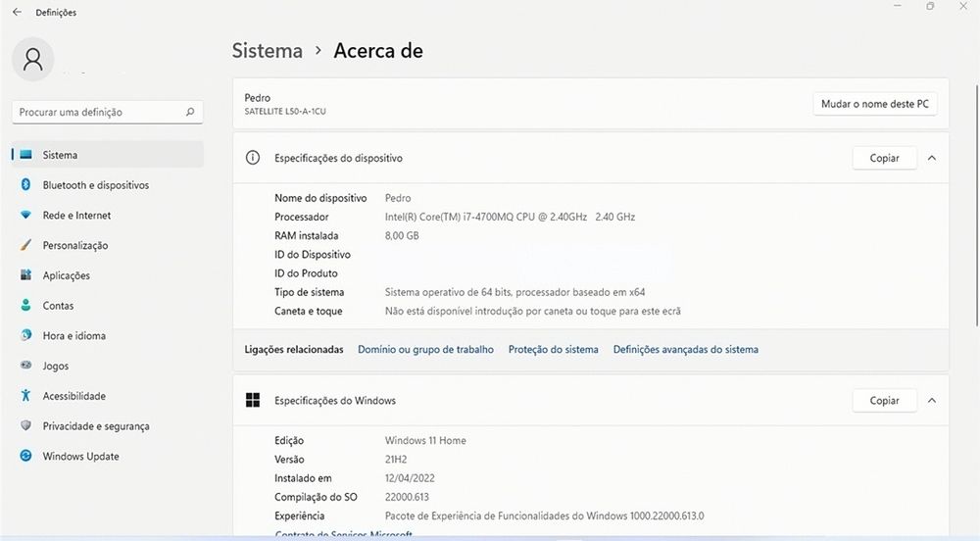Focus the Procurar uma definição field

click(98, 113)
